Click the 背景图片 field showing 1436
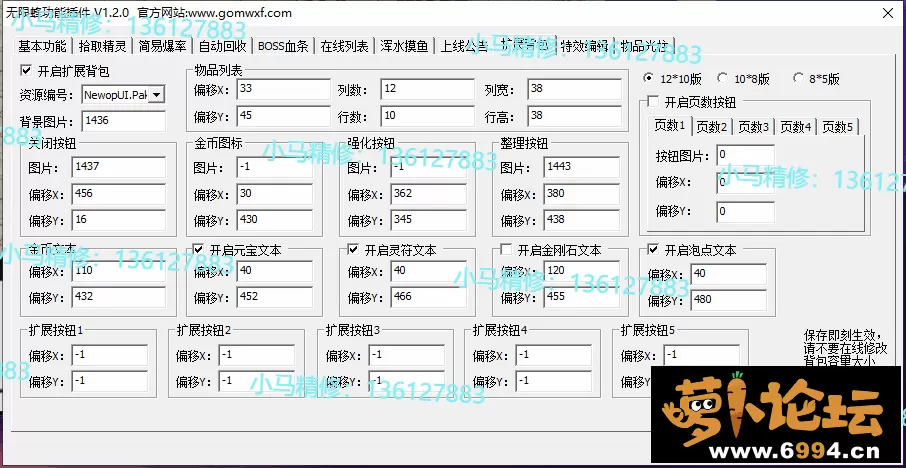 tap(124, 121)
